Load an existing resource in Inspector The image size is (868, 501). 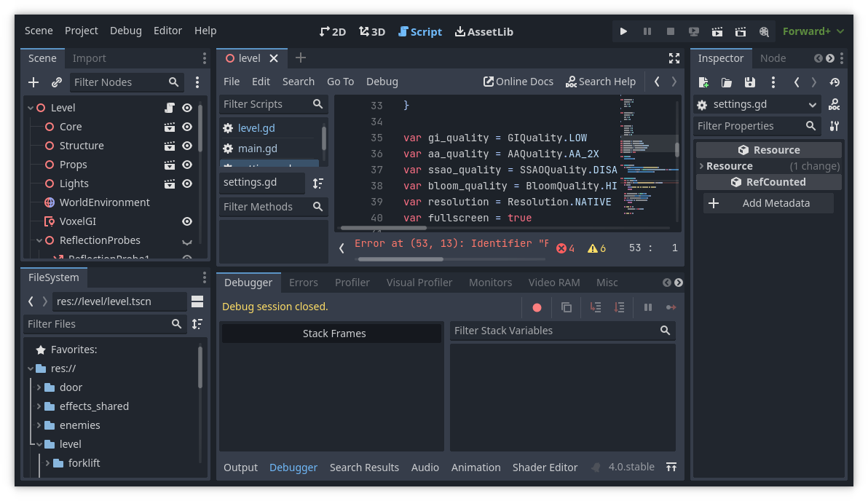pyautogui.click(x=727, y=82)
